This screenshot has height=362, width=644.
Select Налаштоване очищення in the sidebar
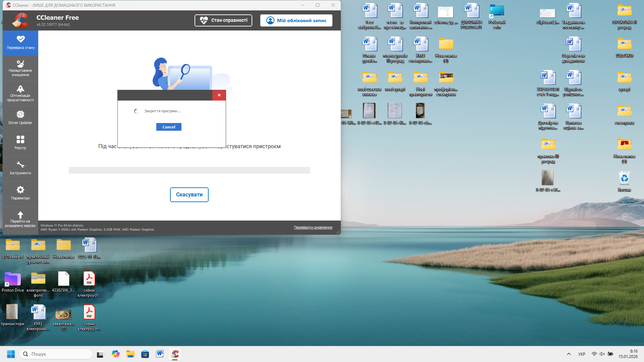click(20, 68)
